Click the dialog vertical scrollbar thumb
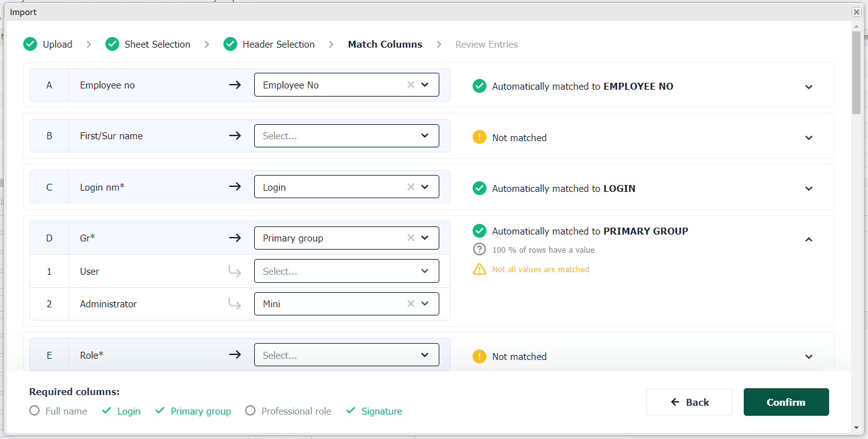The image size is (868, 439). click(x=856, y=72)
